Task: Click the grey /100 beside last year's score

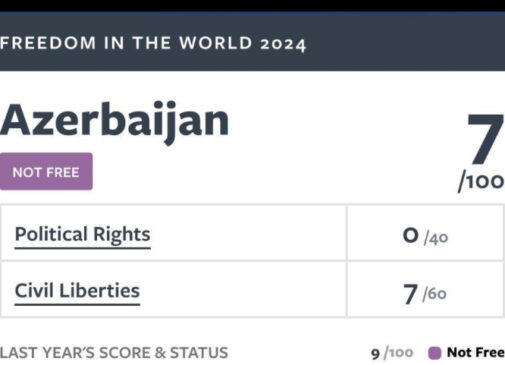Action: tap(398, 353)
